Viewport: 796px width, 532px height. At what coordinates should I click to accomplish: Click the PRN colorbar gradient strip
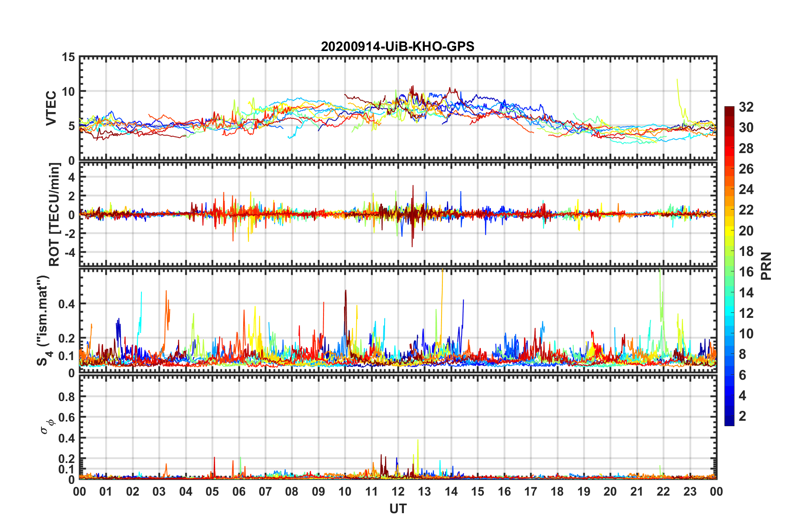coord(729,266)
